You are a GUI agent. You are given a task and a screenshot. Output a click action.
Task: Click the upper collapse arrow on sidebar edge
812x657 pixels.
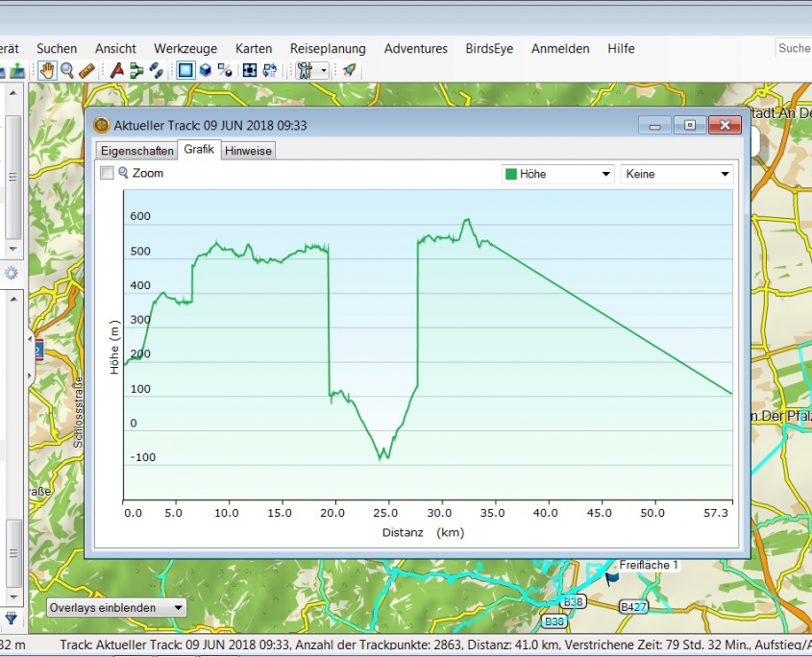click(x=30, y=340)
